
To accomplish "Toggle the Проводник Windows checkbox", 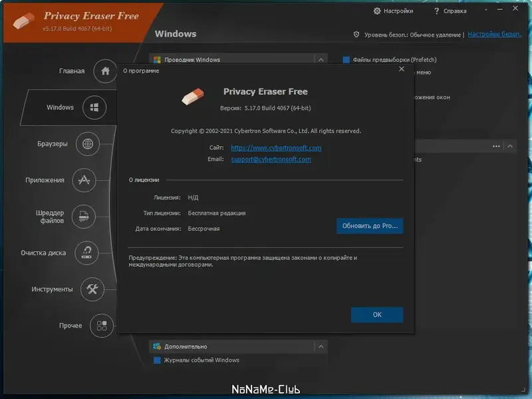I will (157, 59).
